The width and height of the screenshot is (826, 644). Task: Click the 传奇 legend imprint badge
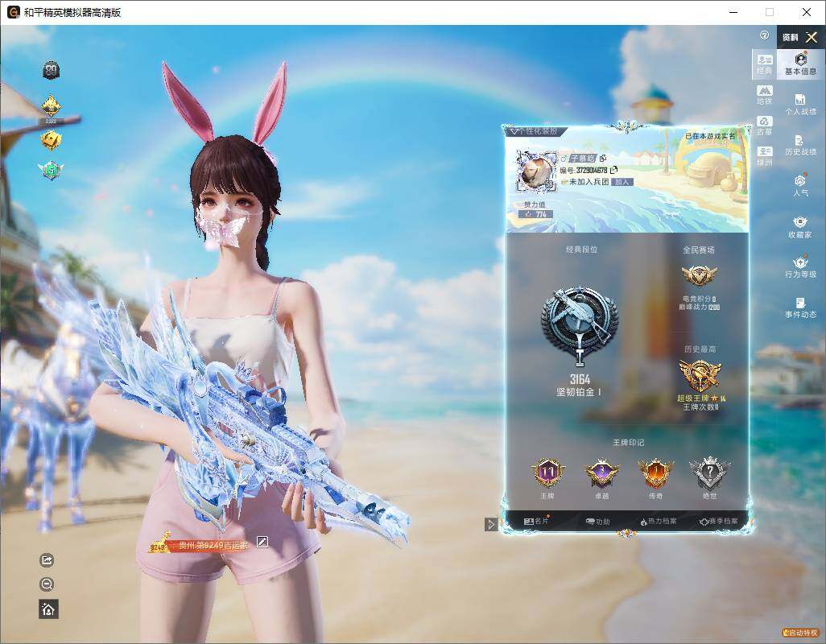click(655, 474)
